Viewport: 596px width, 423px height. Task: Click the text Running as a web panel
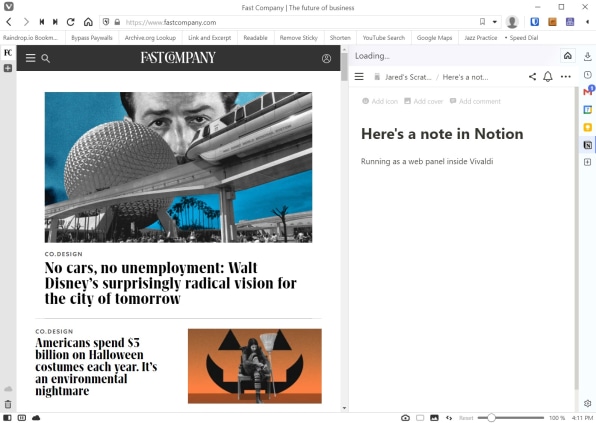click(x=427, y=162)
